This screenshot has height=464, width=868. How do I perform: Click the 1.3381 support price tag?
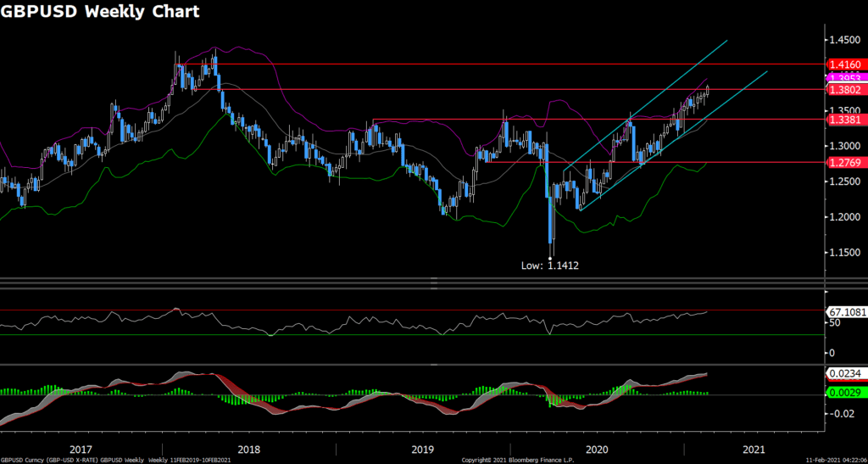tap(845, 120)
